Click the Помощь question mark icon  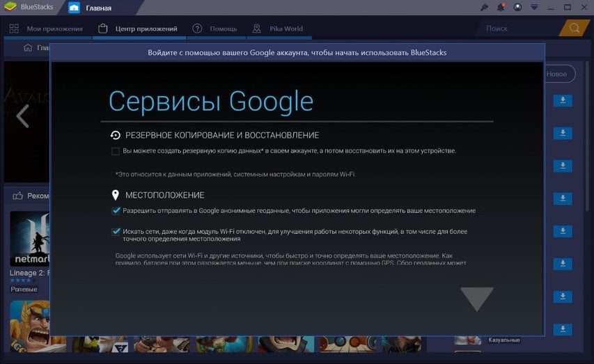point(197,29)
